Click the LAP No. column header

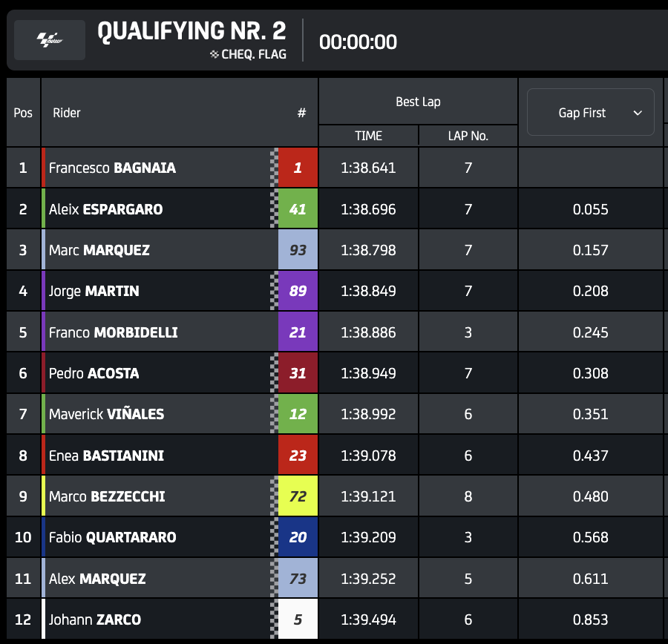(468, 136)
